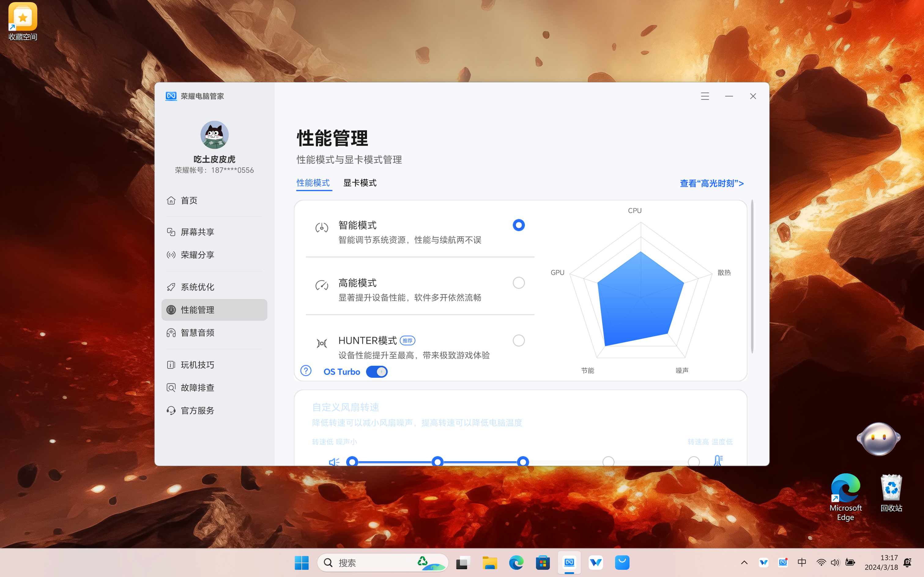The height and width of the screenshot is (577, 924).
Task: Enable HUNTER模式 for gaming
Action: (x=518, y=340)
